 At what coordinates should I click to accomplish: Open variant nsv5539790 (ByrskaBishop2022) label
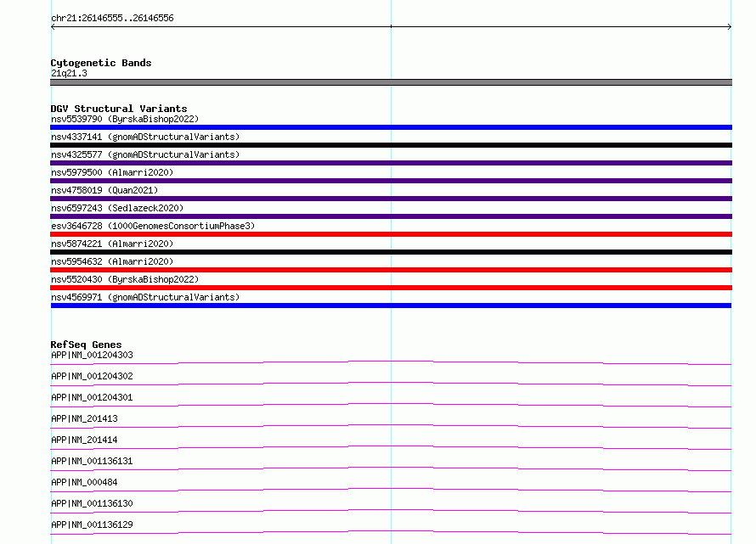pyautogui.click(x=125, y=119)
